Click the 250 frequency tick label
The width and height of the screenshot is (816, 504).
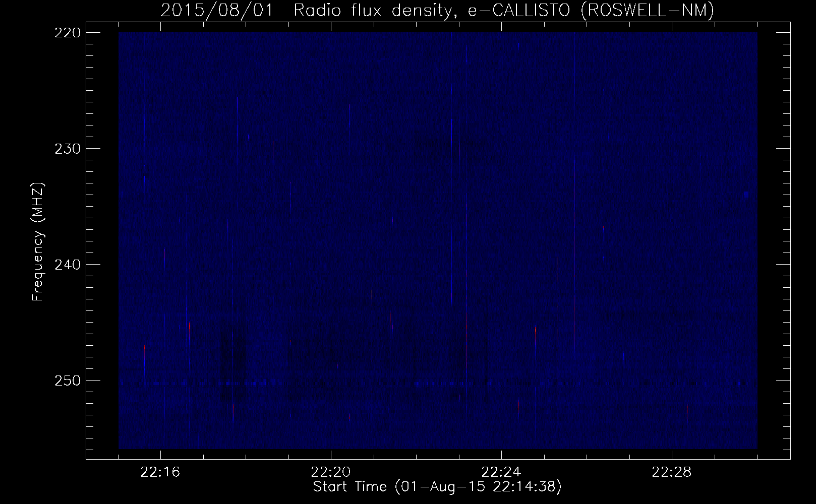[67, 380]
